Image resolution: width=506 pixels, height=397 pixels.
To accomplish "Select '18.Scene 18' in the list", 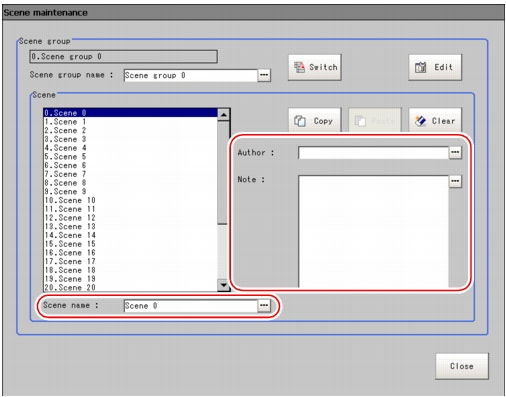I will (x=130, y=270).
